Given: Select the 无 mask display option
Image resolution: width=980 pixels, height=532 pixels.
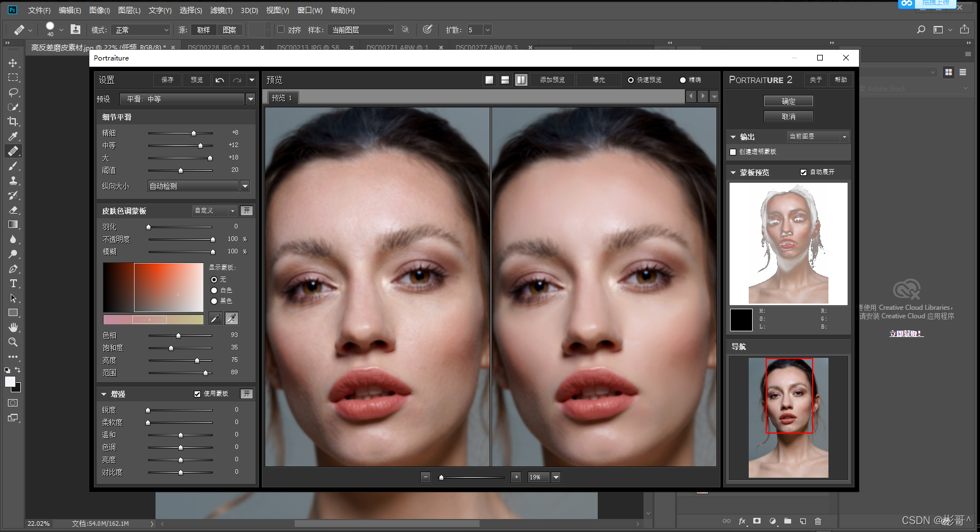Looking at the screenshot, I should point(214,279).
